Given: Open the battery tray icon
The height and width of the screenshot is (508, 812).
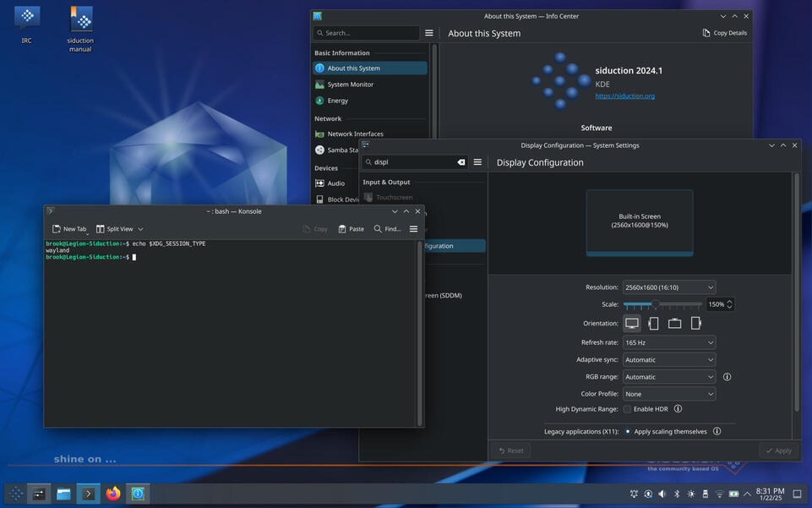Looking at the screenshot, I should (x=733, y=494).
